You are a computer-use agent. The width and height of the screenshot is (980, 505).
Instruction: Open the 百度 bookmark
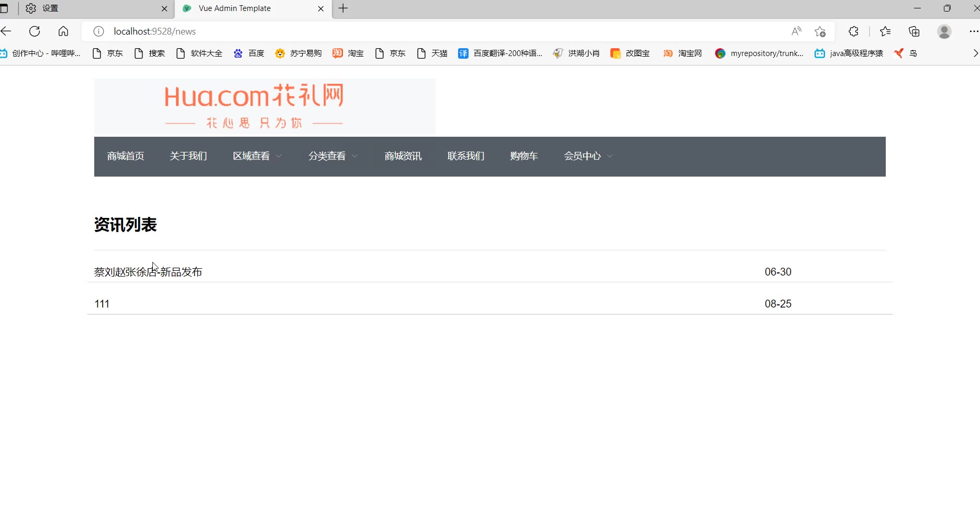pos(249,53)
